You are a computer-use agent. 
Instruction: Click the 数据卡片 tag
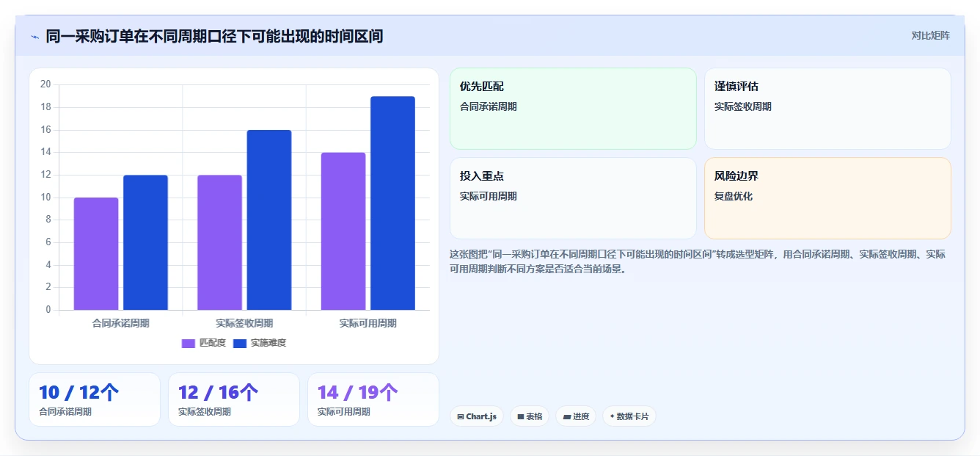point(629,416)
